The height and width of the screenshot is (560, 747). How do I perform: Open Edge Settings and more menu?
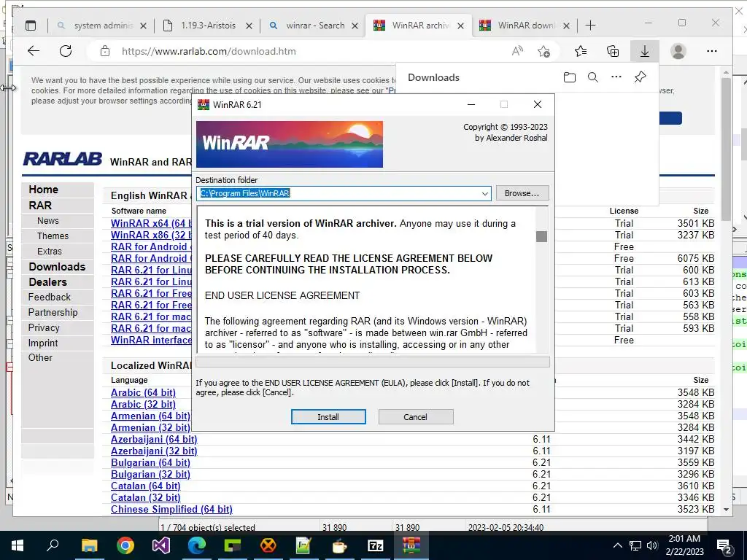712,51
